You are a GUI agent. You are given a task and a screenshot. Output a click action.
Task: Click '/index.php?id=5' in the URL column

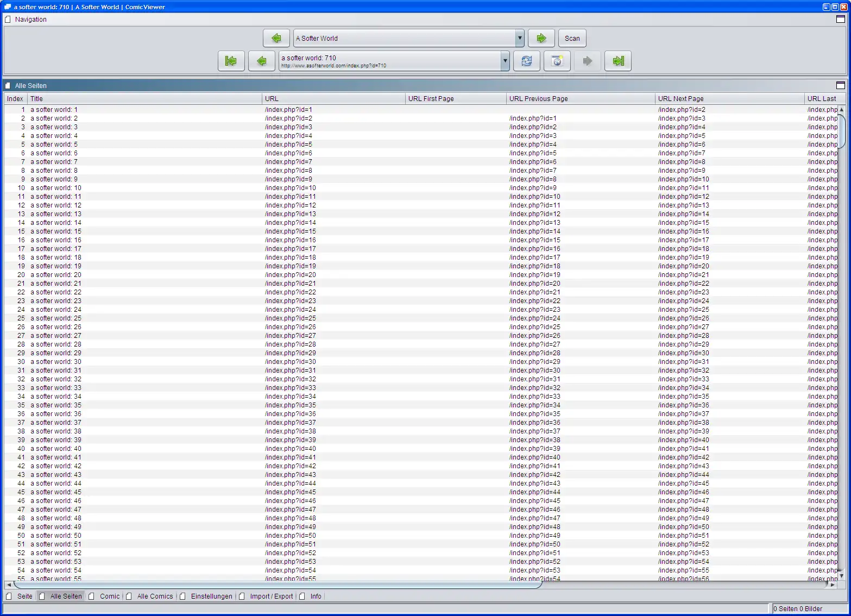288,144
